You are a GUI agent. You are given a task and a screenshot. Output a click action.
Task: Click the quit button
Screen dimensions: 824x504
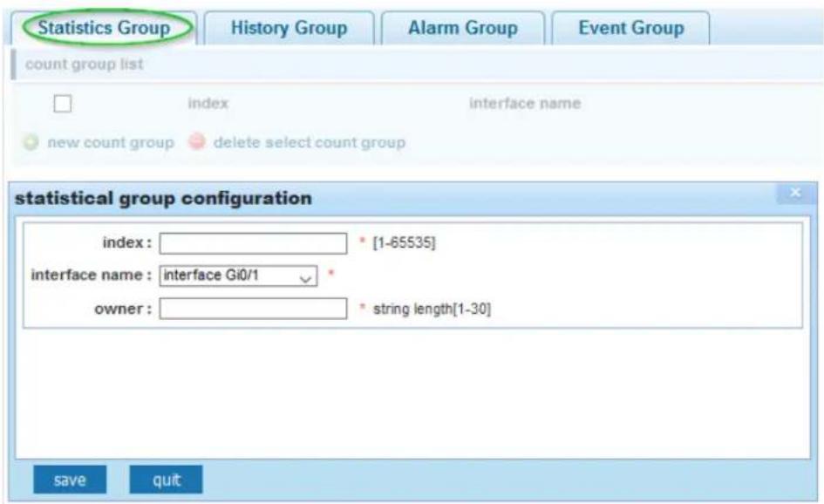(x=166, y=480)
